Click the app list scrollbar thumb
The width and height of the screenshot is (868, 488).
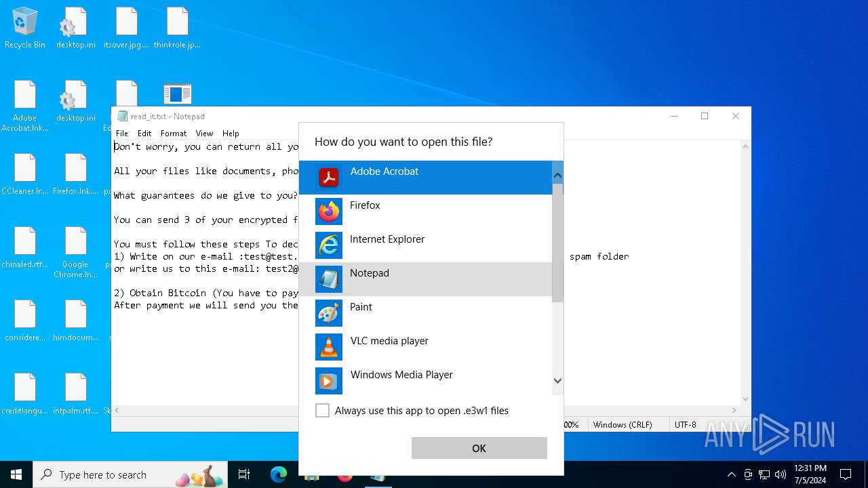[557, 243]
